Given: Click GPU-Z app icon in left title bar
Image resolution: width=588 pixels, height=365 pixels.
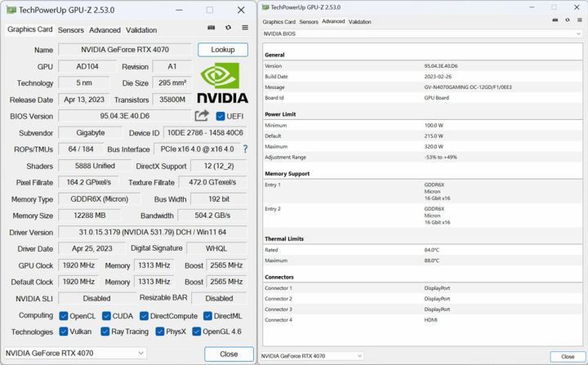Looking at the screenshot, I should click(11, 10).
